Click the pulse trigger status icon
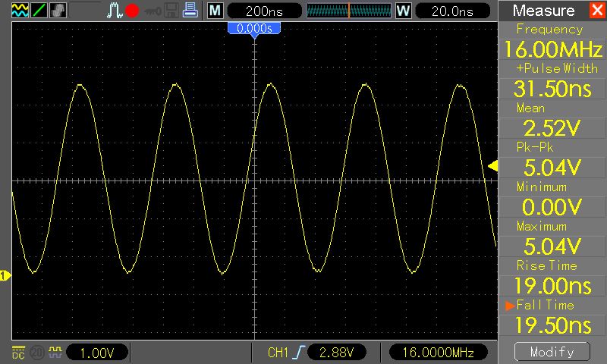Viewport: 607px width, 364px height. 114,11
